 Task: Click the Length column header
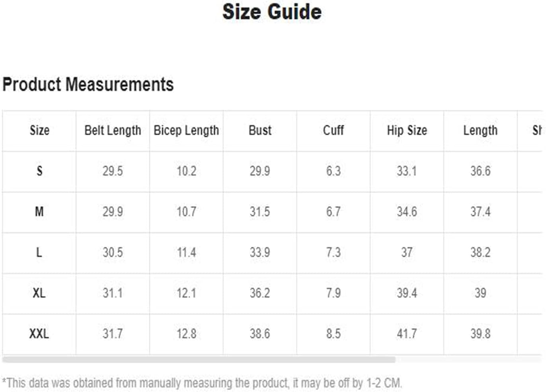point(480,131)
